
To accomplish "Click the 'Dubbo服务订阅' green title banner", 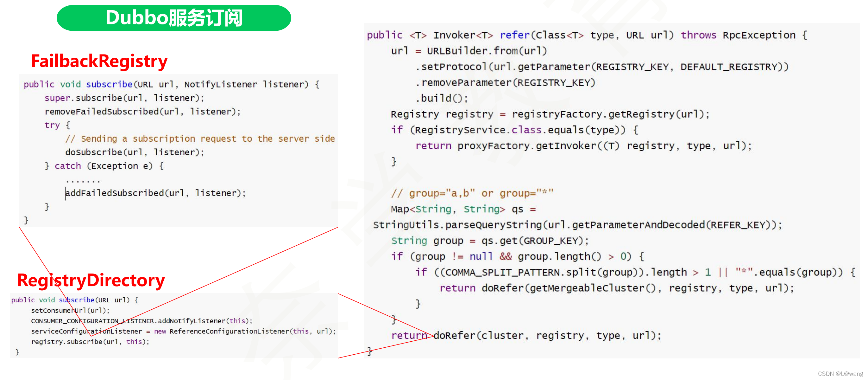I will [x=173, y=18].
